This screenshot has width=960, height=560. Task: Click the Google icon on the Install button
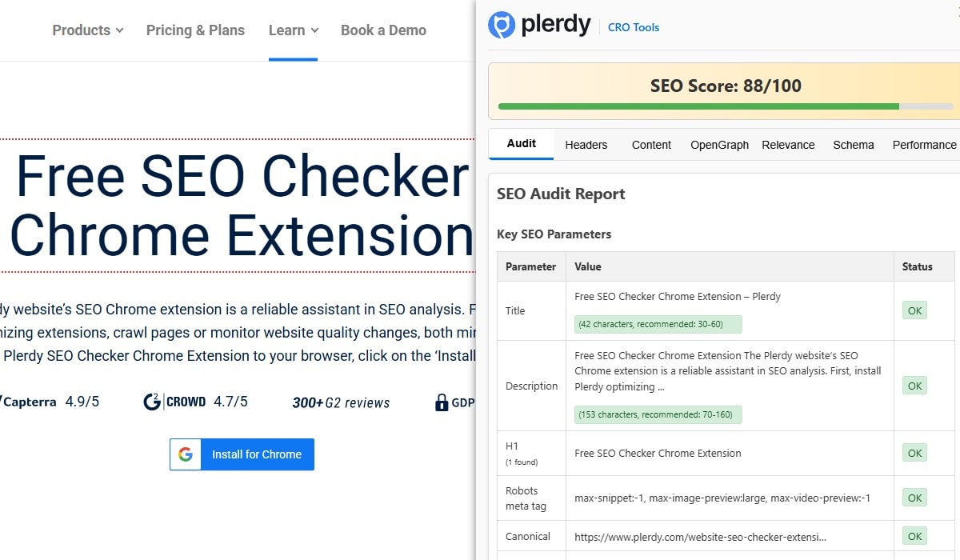186,454
